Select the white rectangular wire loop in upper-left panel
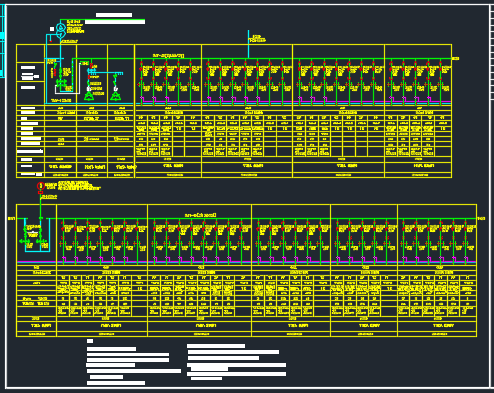 point(68,78)
